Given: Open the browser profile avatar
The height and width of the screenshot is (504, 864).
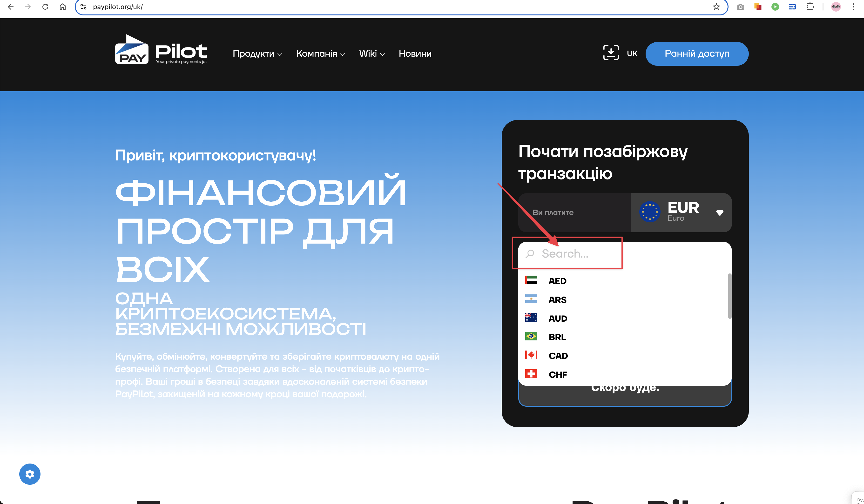Looking at the screenshot, I should coord(836,7).
